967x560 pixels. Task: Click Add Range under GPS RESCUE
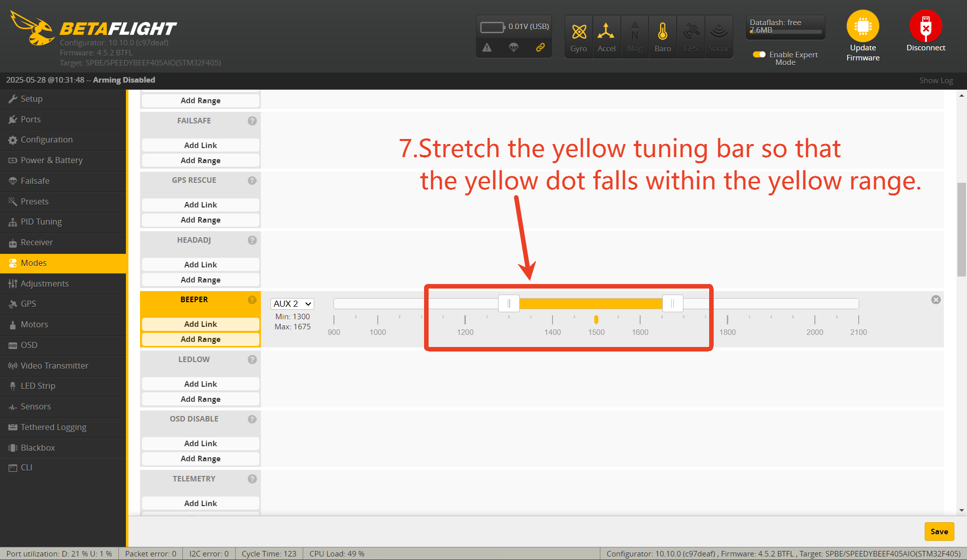coord(200,220)
